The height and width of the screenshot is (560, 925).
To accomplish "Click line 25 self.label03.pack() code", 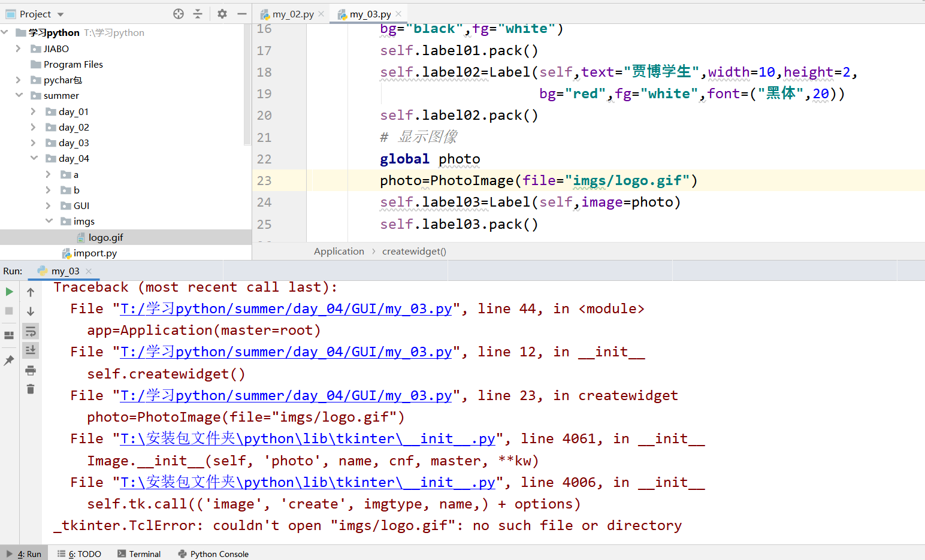I will [x=459, y=224].
